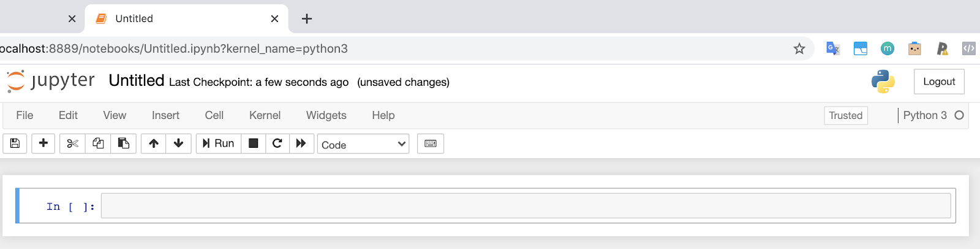Paste cells below icon

pyautogui.click(x=123, y=144)
